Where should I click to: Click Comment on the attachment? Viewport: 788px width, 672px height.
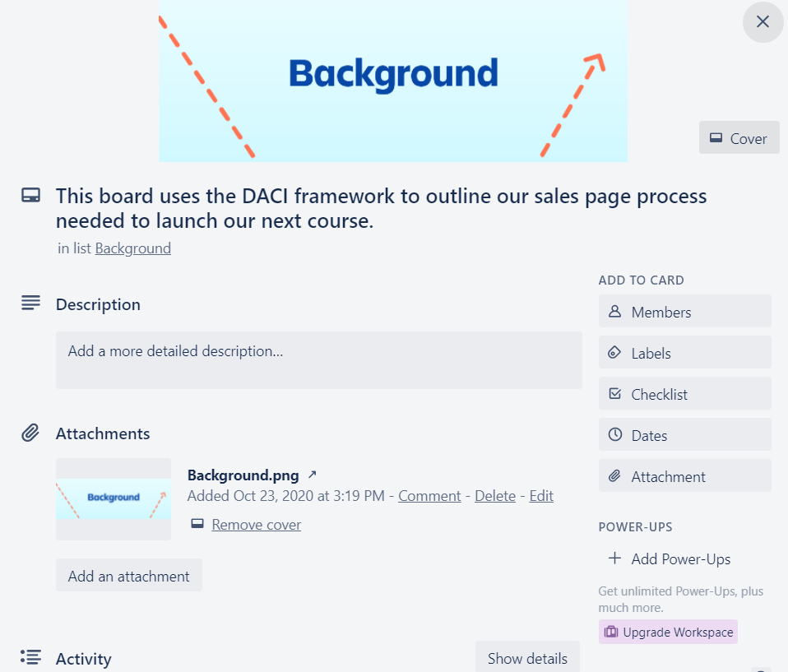pos(429,496)
